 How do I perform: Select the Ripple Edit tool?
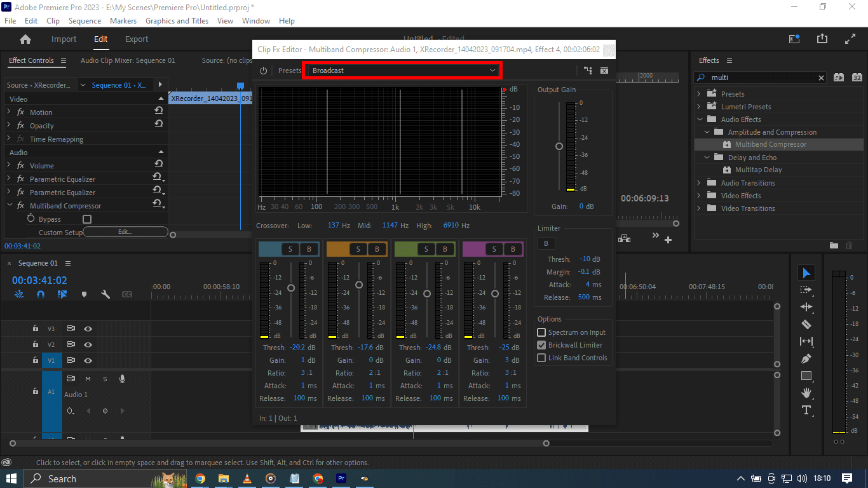tap(806, 307)
